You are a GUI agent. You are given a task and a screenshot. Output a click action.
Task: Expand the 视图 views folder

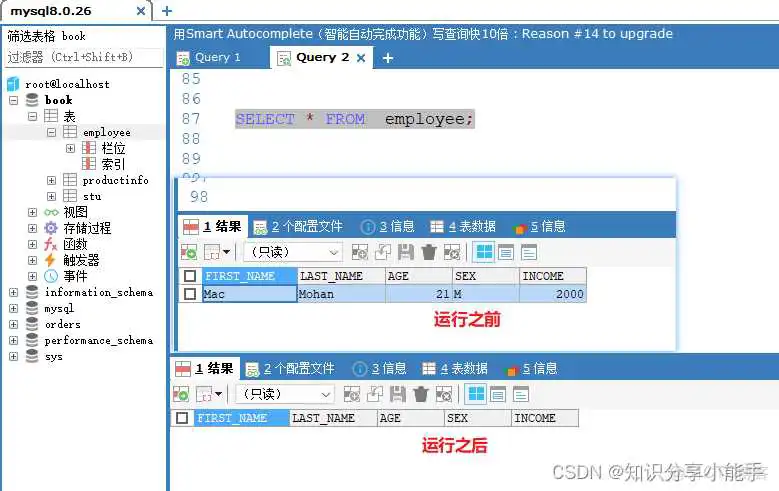[32, 212]
